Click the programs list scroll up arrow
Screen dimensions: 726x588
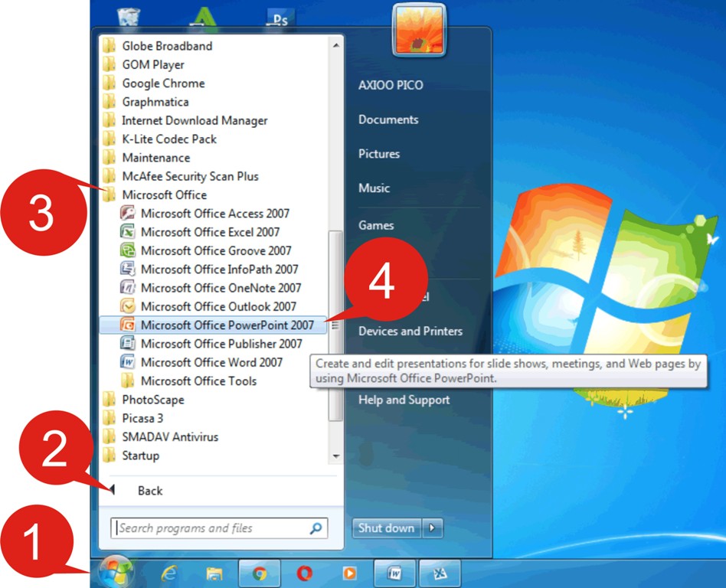click(336, 45)
